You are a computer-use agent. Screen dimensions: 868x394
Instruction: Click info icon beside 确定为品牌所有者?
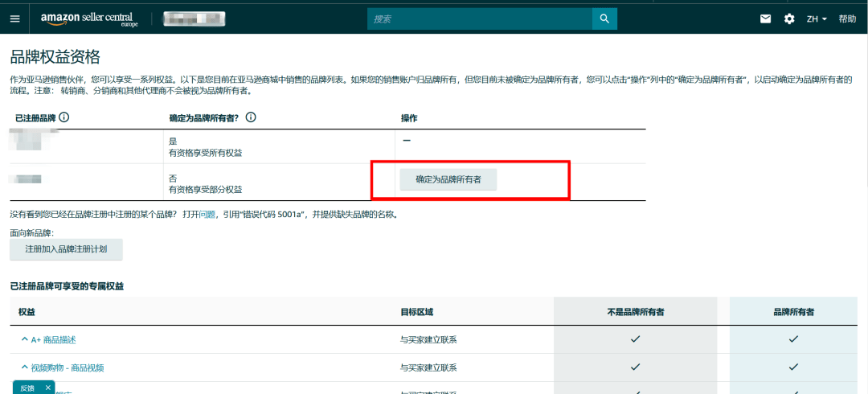tap(251, 117)
